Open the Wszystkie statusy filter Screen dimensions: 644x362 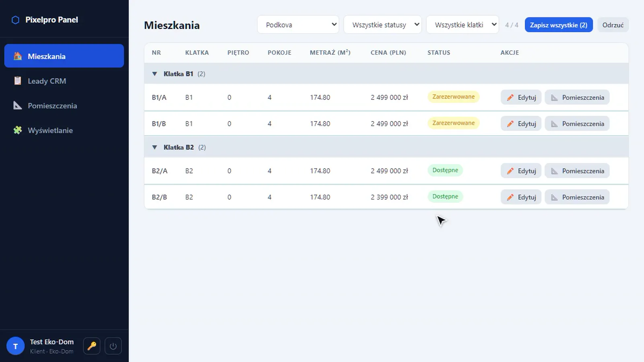click(382, 25)
